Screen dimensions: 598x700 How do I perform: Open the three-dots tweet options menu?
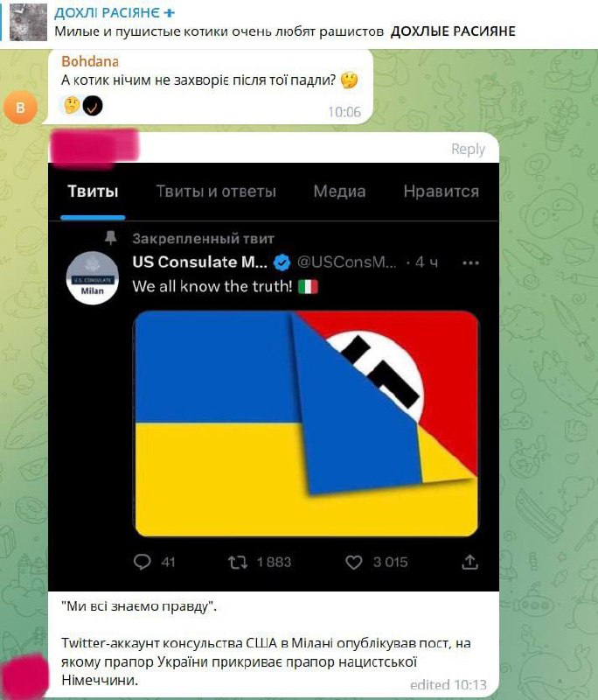[x=471, y=263]
